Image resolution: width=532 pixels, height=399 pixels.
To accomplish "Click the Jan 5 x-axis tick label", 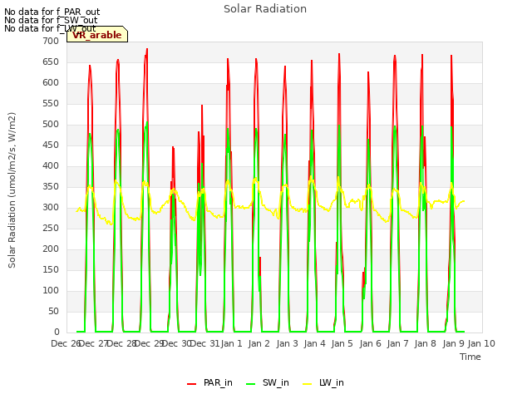I will click(x=342, y=343).
